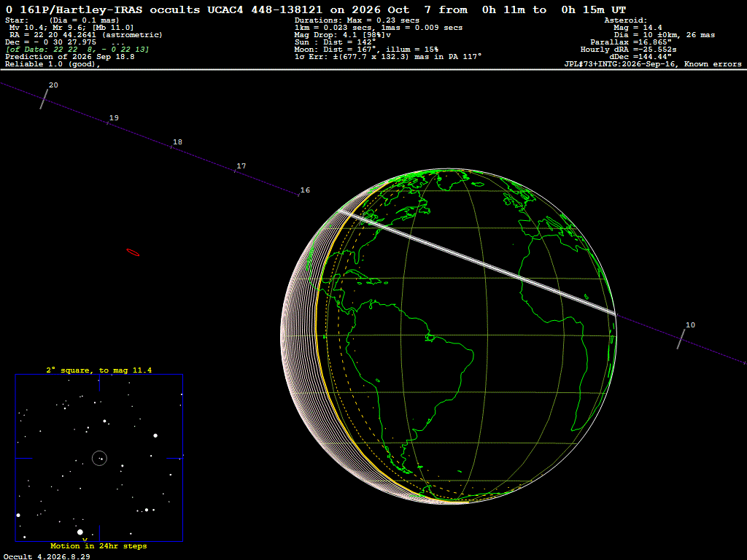The width and height of the screenshot is (747, 560).
Task: Click the bright star at chart right edge
Action: point(155,435)
